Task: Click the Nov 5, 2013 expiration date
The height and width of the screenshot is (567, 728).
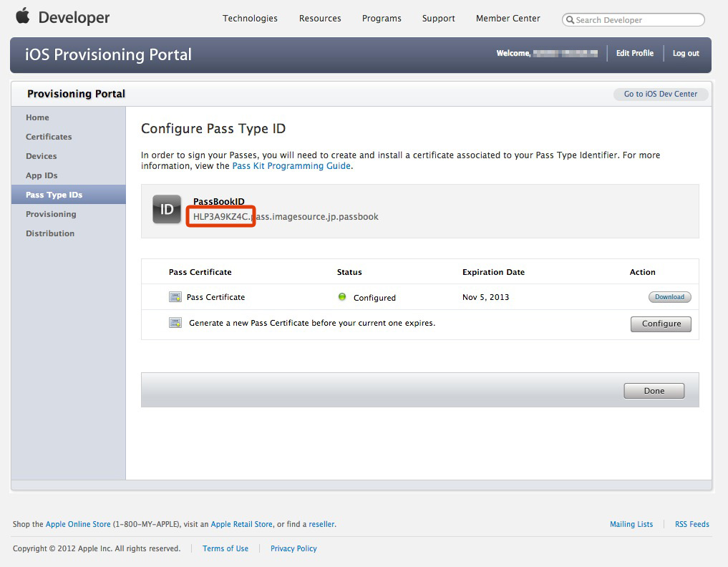Action: (x=485, y=297)
